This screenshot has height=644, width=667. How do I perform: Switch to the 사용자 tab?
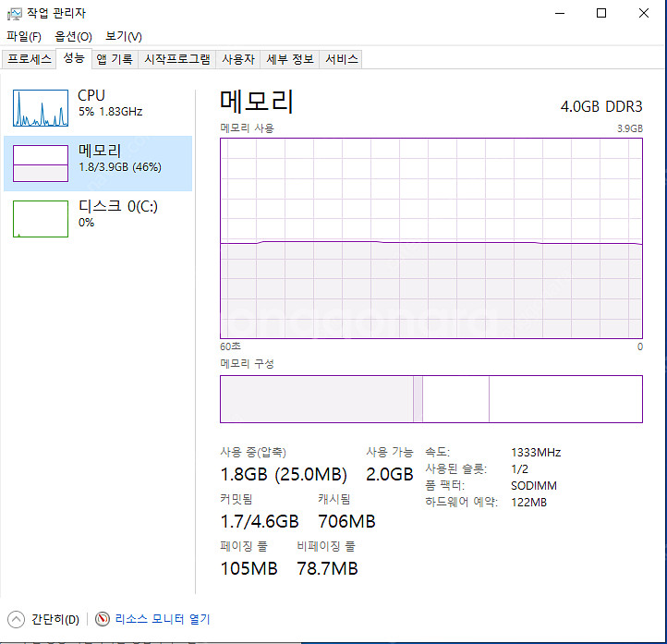[238, 59]
